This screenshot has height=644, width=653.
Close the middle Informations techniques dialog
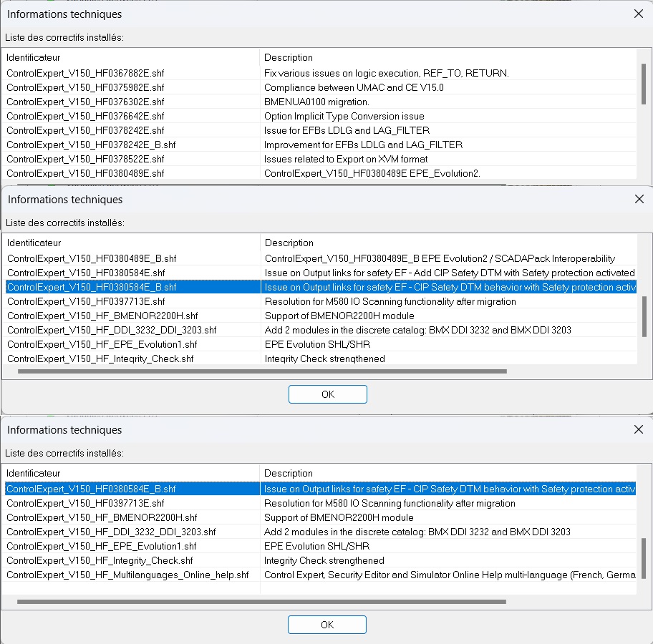(639, 199)
